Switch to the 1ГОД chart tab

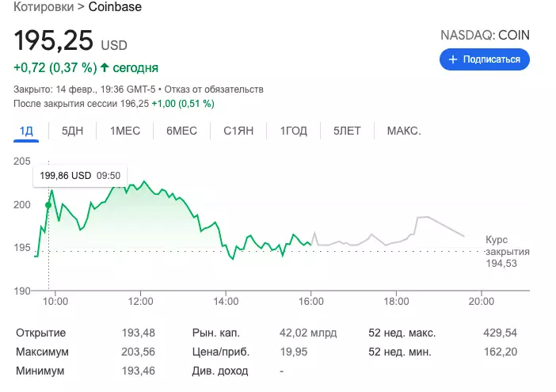click(293, 131)
